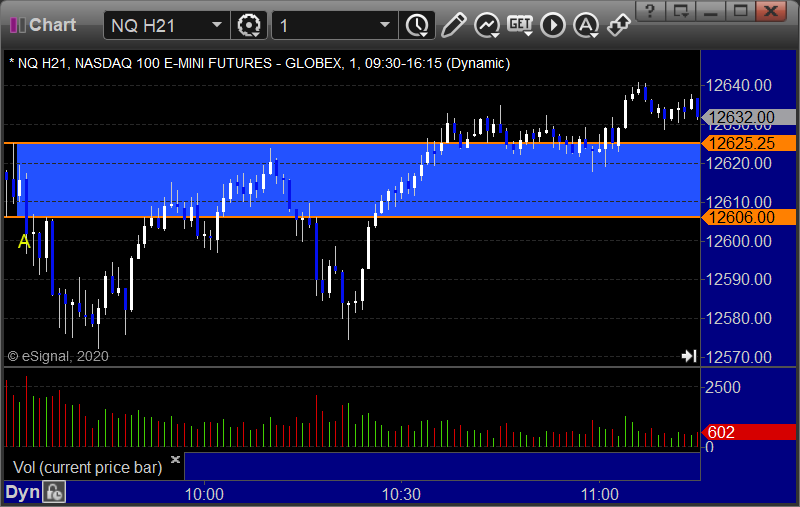The image size is (800, 507).
Task: Toggle the time scale lock icon
Action: tap(54, 492)
